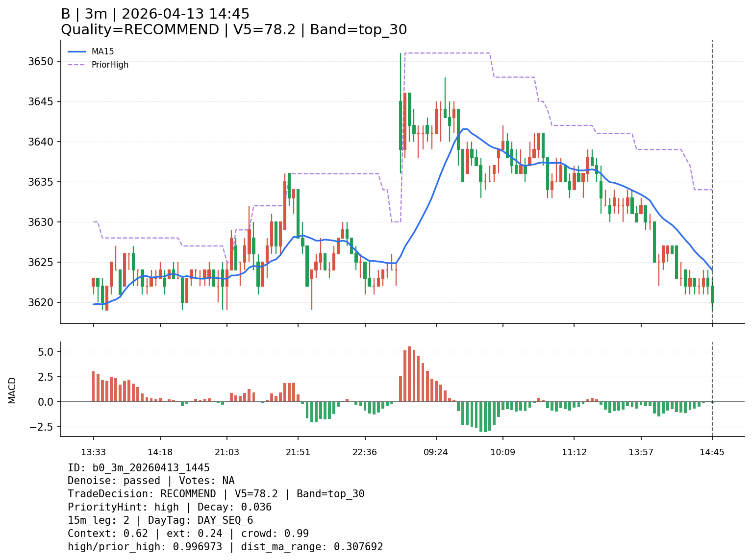Select the 09:24 time axis label
This screenshot has height=560, width=752.
point(436,452)
